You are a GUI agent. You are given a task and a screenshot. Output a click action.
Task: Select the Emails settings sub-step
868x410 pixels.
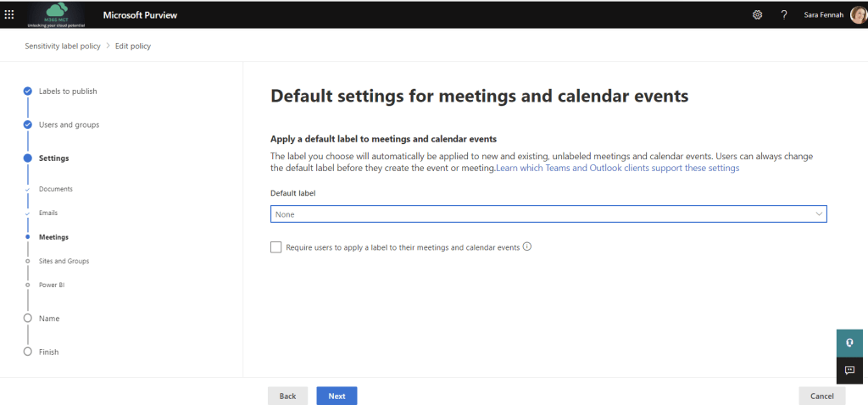coord(48,213)
